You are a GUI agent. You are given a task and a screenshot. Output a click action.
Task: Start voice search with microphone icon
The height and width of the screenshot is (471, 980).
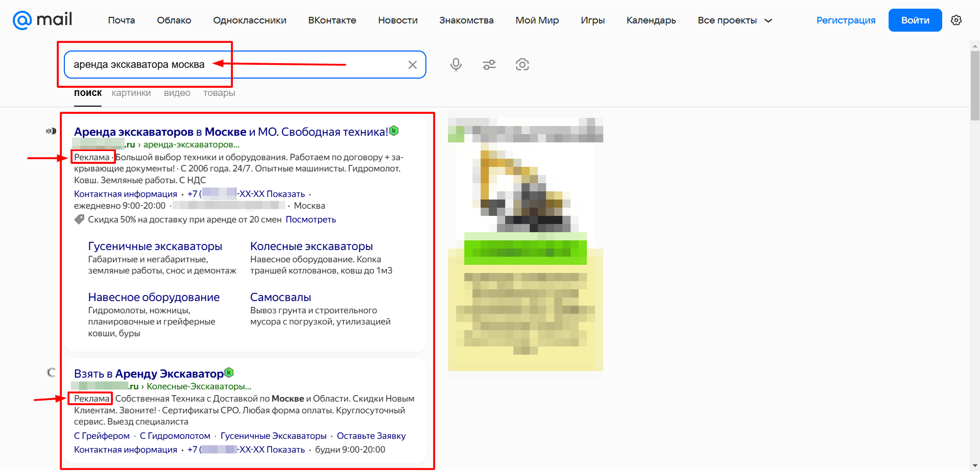pyautogui.click(x=456, y=64)
